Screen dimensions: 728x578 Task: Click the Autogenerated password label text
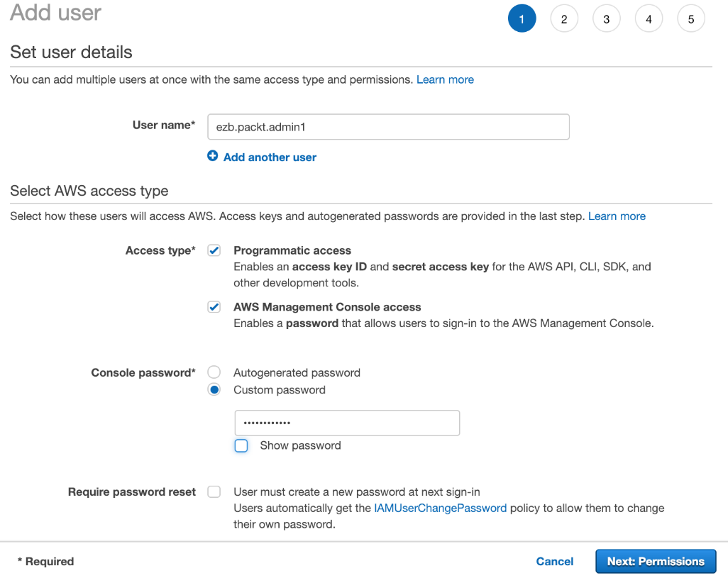coord(297,372)
